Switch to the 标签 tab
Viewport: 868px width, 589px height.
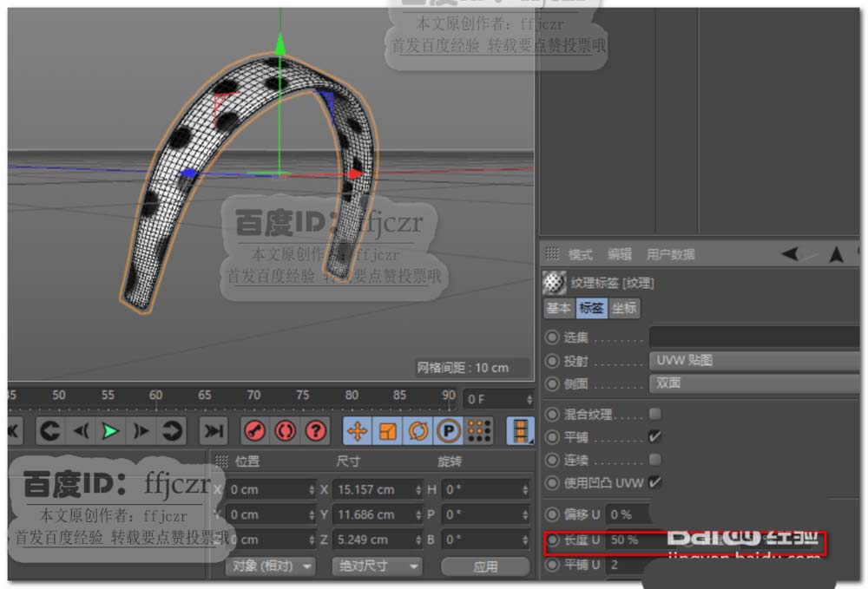point(591,308)
